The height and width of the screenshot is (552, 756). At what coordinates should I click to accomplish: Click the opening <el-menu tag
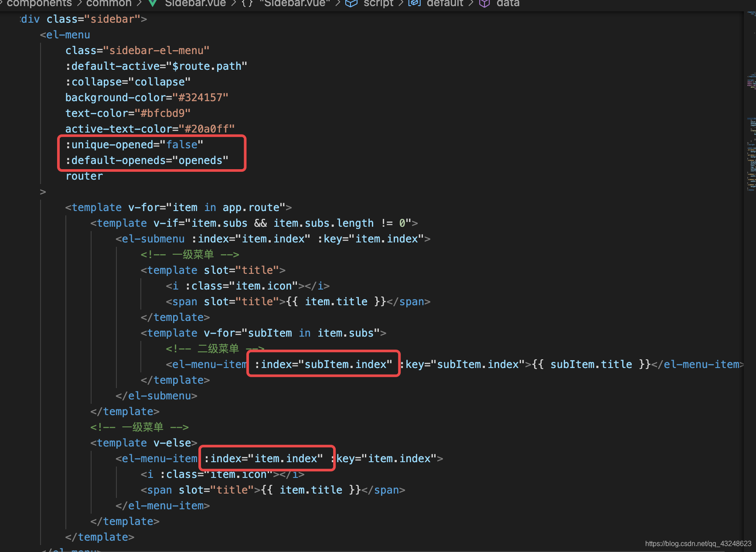[65, 35]
